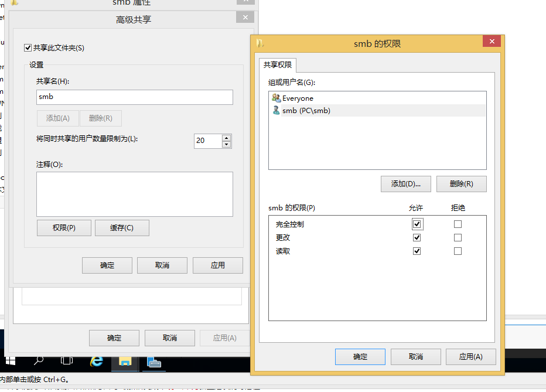Click the Windows Start button
The image size is (546, 392).
(x=11, y=360)
